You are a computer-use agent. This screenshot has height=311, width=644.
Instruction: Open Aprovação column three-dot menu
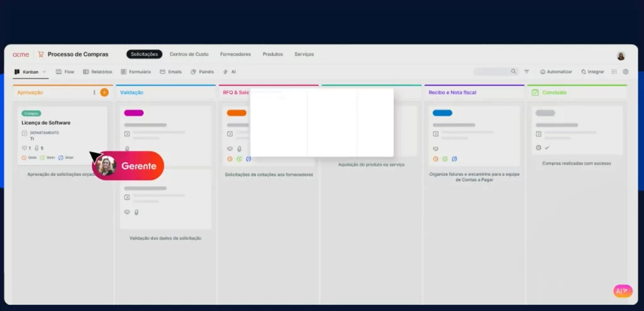94,93
